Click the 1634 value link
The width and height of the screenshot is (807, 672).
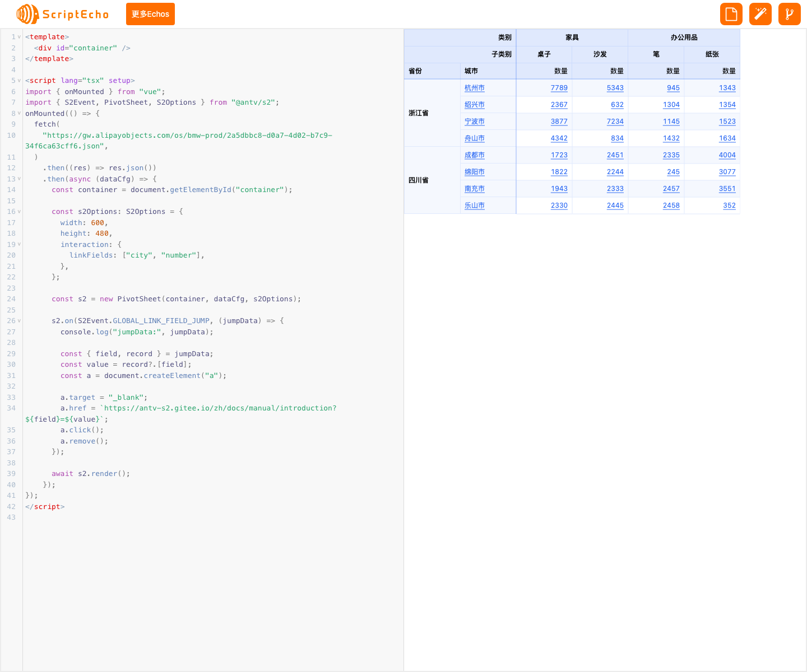tap(727, 138)
